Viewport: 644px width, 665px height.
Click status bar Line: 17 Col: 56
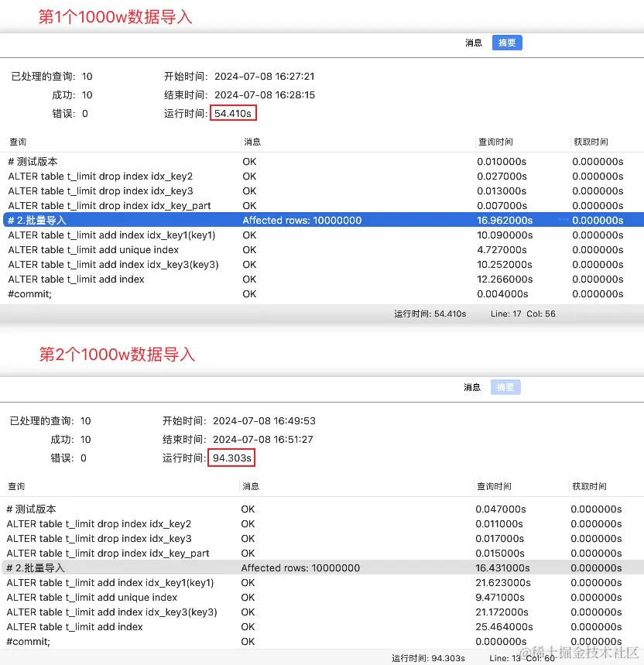tap(522, 314)
